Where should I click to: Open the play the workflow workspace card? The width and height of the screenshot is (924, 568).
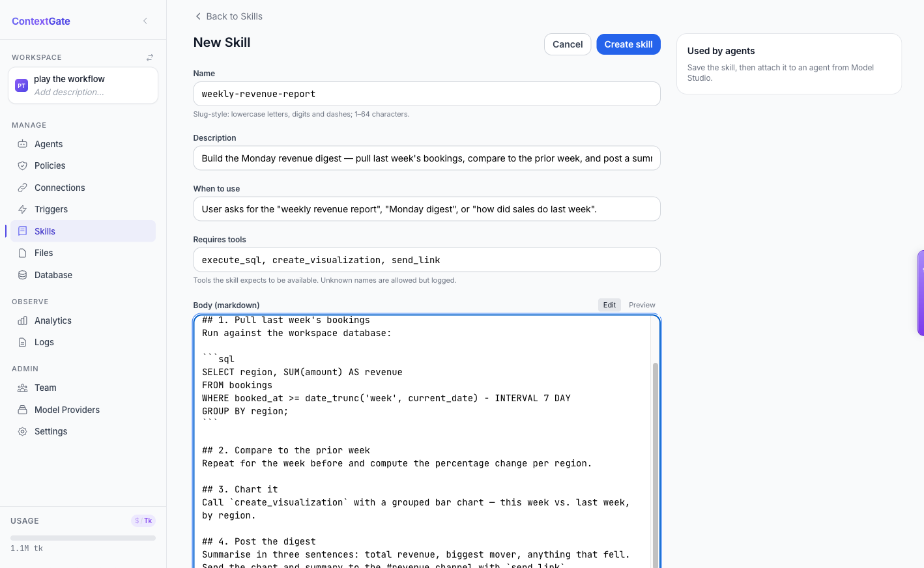[x=83, y=85]
